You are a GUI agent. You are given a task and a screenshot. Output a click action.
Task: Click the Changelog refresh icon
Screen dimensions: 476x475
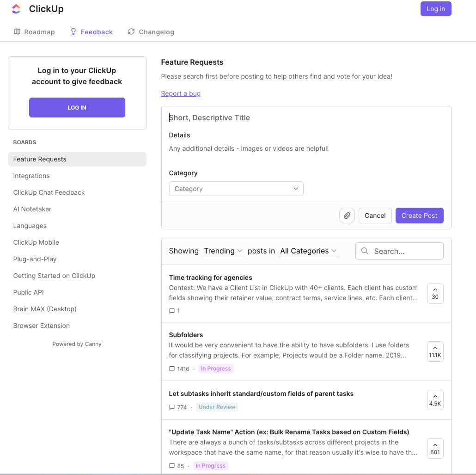click(131, 31)
